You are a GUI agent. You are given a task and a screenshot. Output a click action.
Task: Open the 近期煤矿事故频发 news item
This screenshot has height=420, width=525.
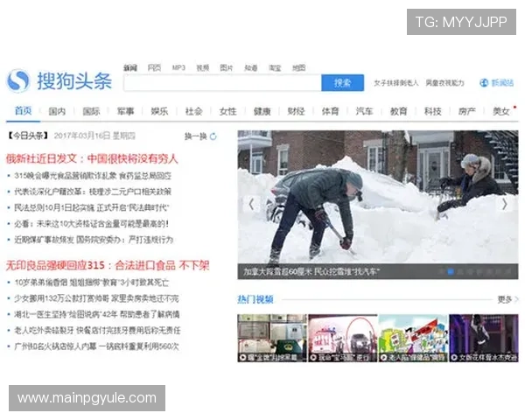94,240
